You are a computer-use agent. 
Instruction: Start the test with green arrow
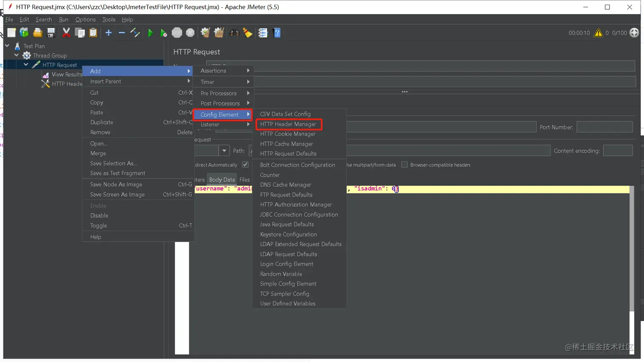click(150, 33)
